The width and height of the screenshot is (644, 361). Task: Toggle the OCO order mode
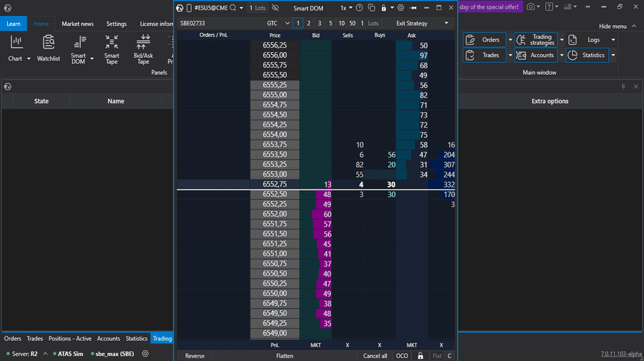coord(402,356)
